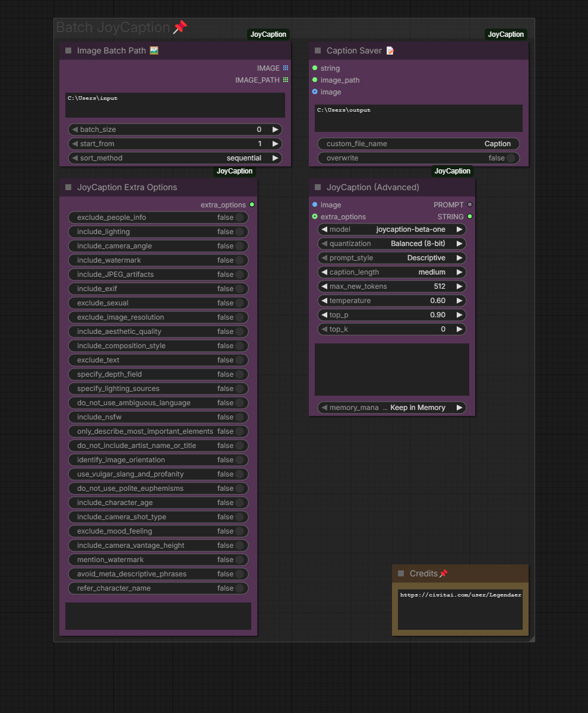Toggle overwrite in Caption Saver
The width and height of the screenshot is (588, 713).
tap(510, 158)
